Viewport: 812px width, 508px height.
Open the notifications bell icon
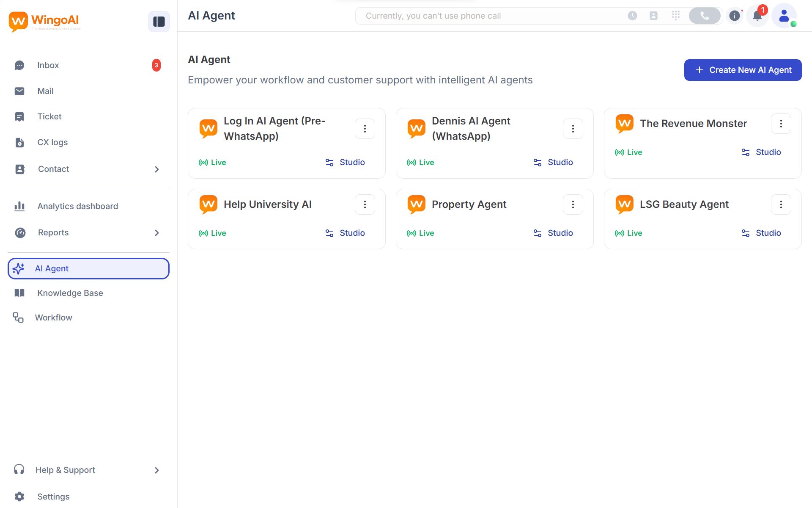[757, 16]
